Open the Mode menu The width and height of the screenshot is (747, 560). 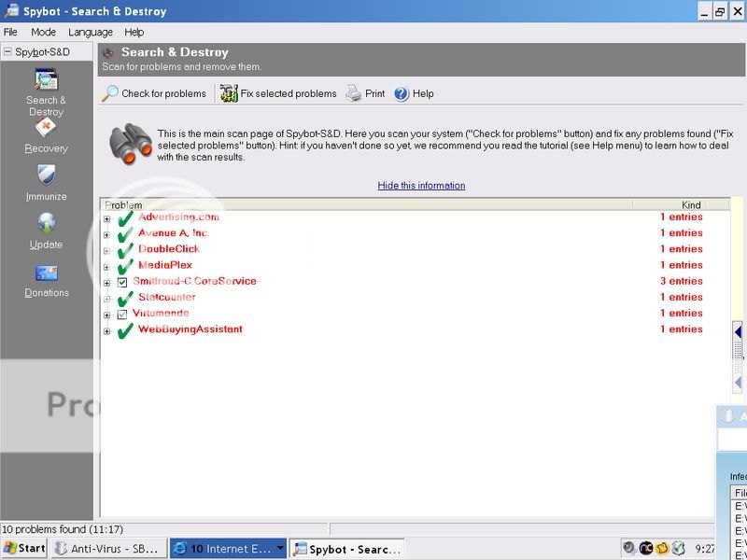pos(43,32)
